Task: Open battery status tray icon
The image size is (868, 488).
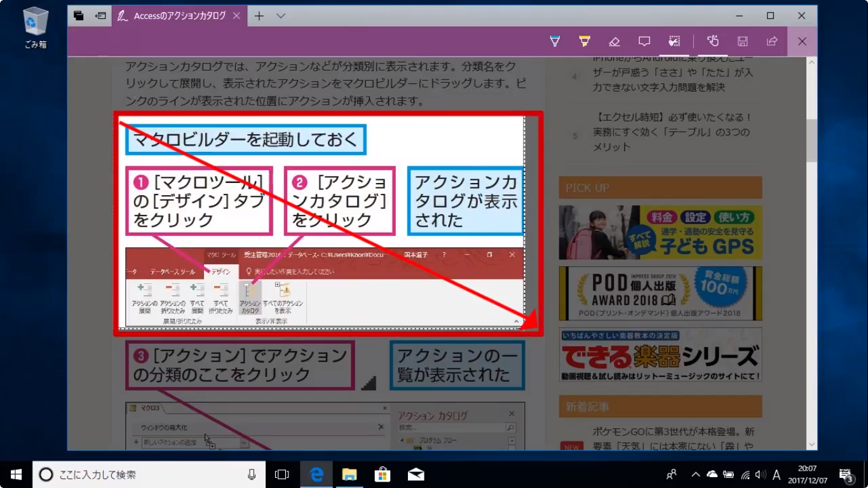Action: tap(728, 475)
